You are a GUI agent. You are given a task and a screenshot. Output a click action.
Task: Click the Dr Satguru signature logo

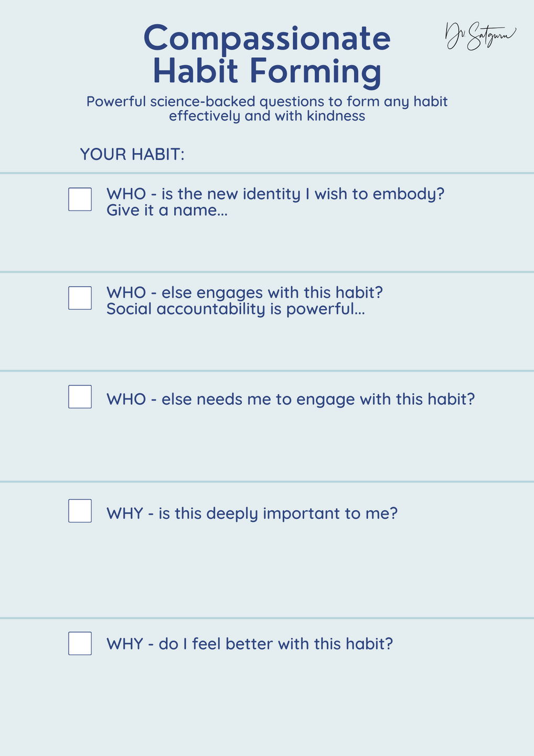pyautogui.click(x=480, y=36)
